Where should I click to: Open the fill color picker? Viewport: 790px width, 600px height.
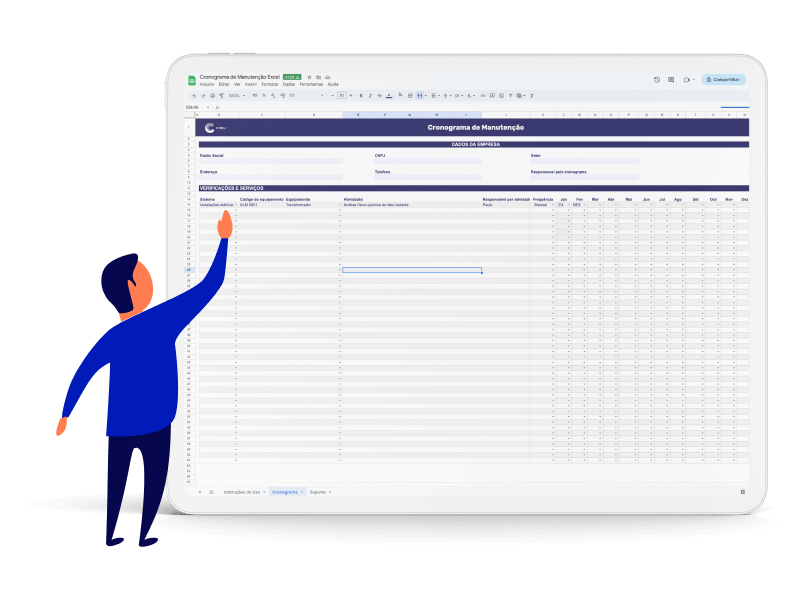pos(401,94)
